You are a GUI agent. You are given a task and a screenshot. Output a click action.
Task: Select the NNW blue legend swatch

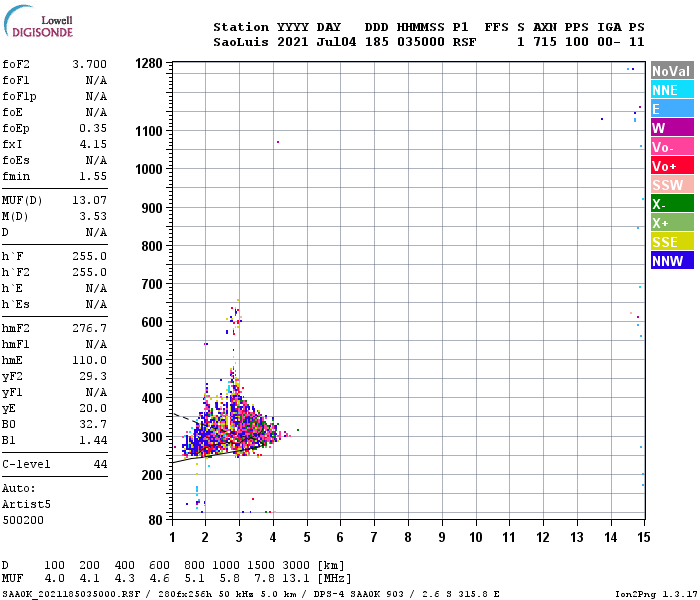672,261
